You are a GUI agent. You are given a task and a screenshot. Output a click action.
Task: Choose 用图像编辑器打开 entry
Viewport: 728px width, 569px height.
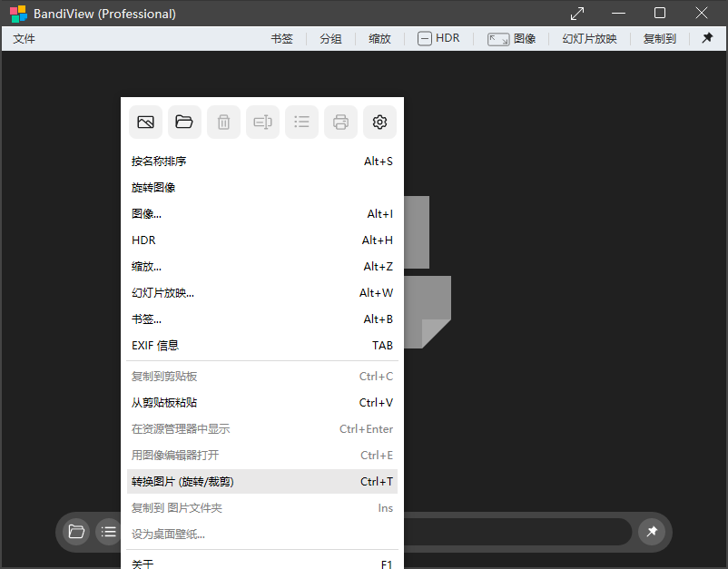pos(261,456)
